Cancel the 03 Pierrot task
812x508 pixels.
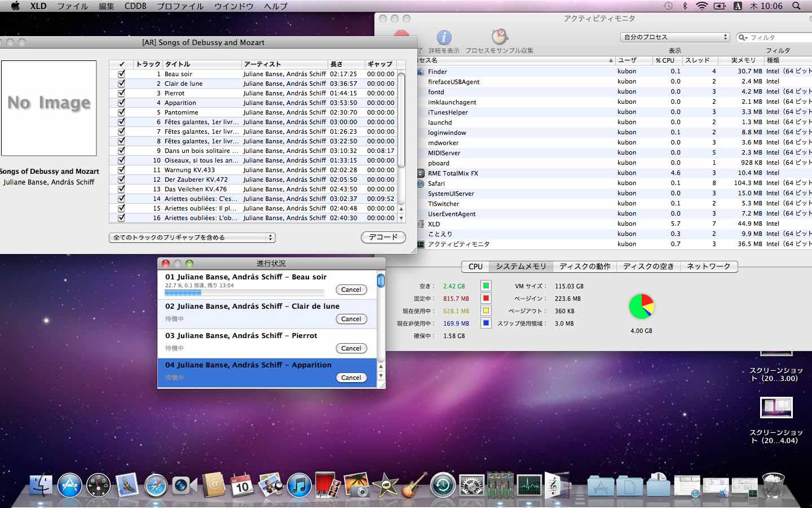pyautogui.click(x=351, y=348)
